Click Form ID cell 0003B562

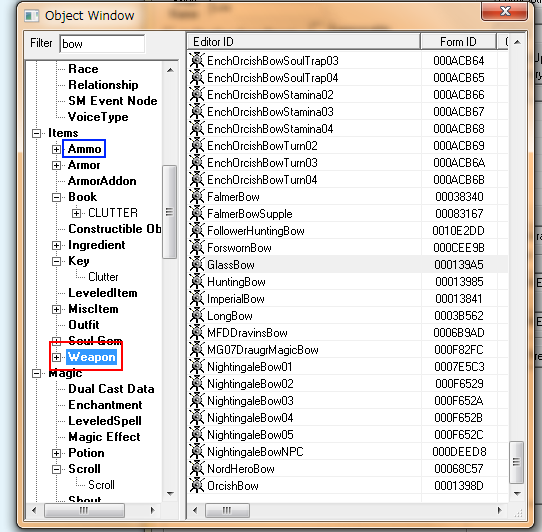tap(459, 316)
